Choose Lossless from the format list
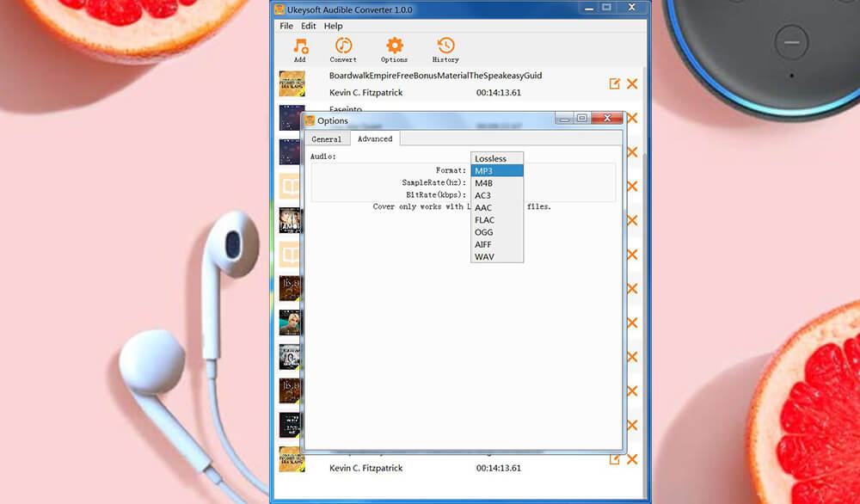 click(x=497, y=158)
